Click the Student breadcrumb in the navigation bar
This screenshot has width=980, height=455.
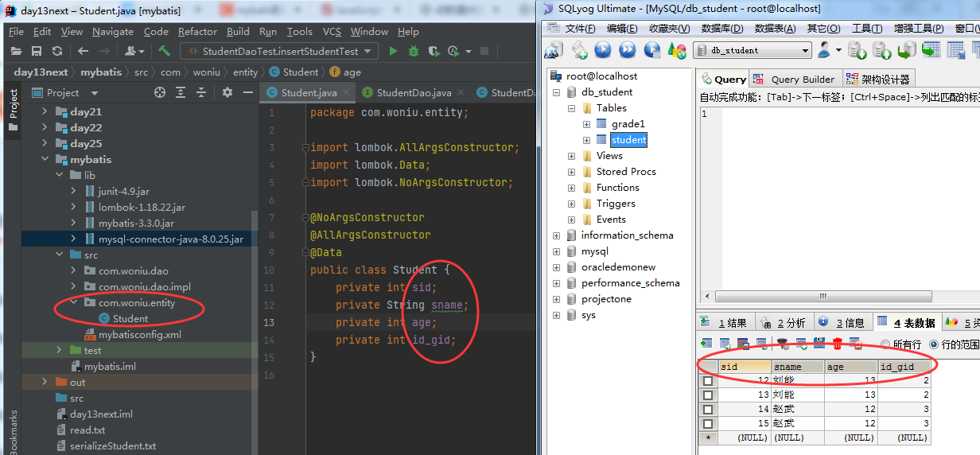click(x=294, y=72)
